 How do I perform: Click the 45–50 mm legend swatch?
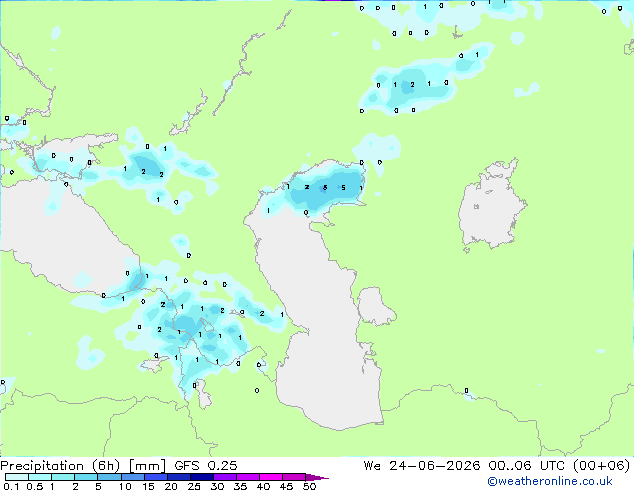coord(294,477)
